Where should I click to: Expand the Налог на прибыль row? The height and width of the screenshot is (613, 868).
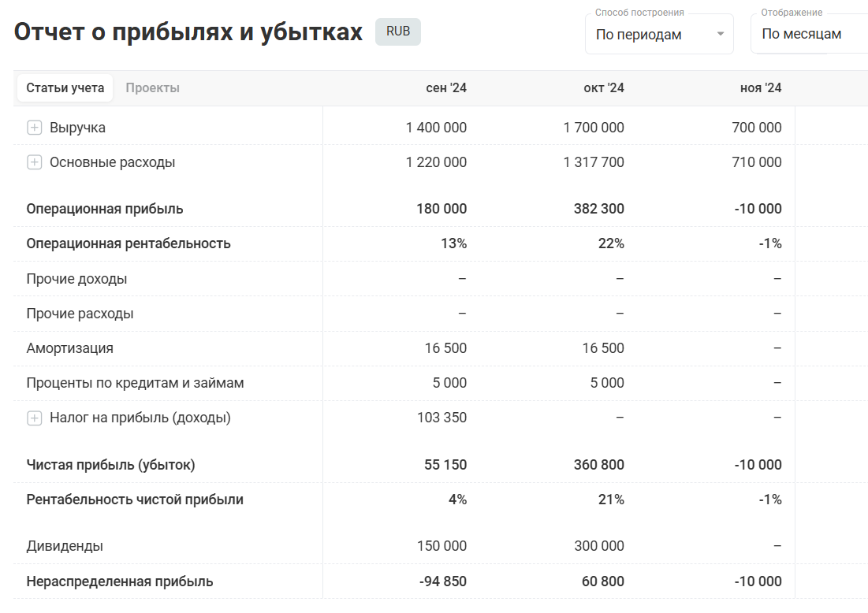click(34, 418)
